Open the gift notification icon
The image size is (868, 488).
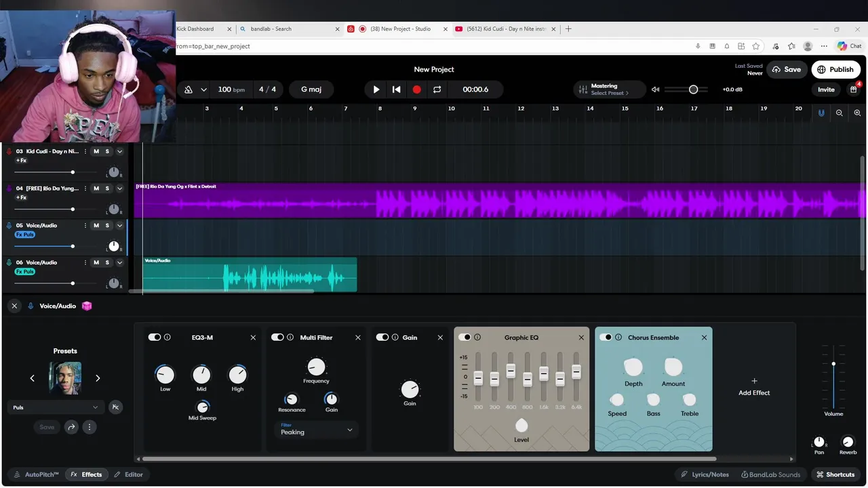tap(854, 89)
